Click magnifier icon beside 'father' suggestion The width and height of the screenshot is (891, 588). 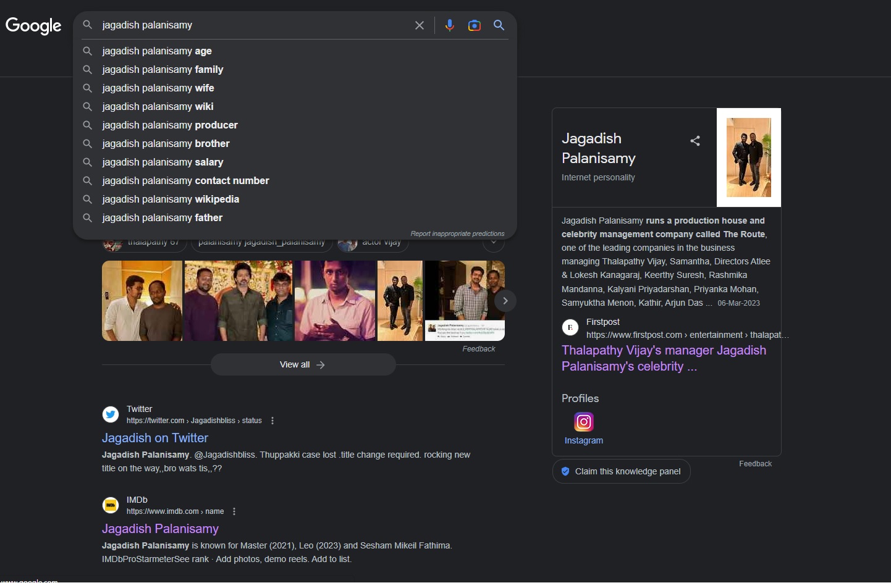(88, 218)
